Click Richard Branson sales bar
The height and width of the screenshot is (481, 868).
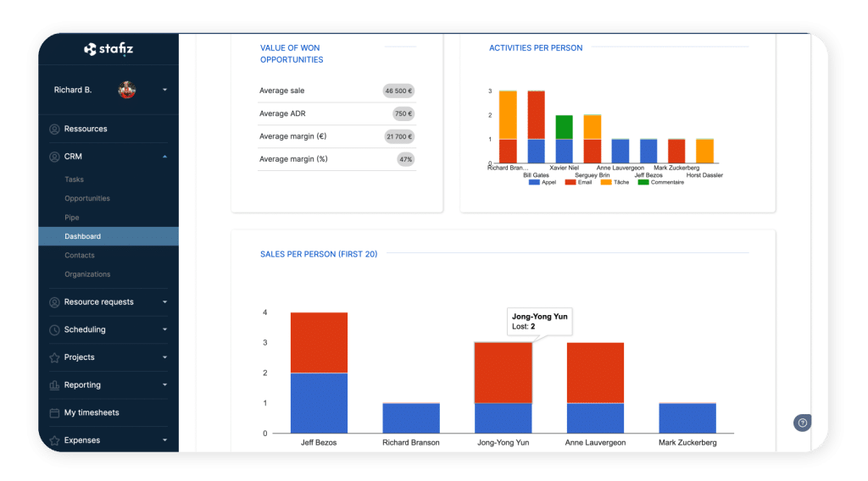click(411, 418)
